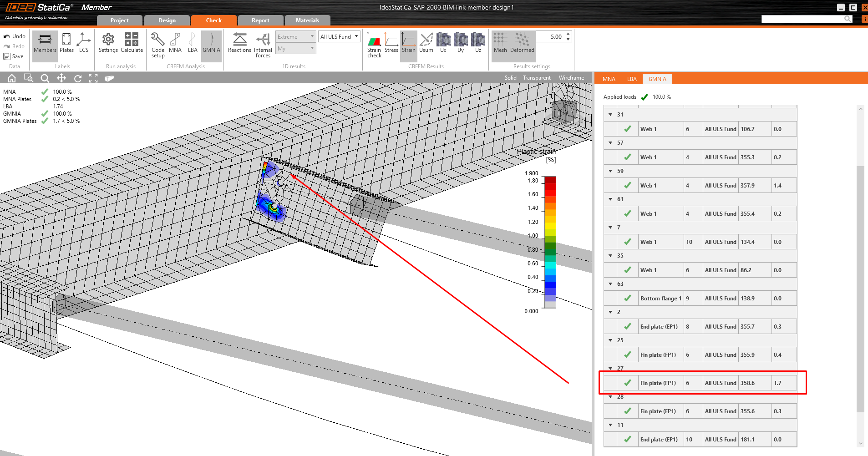
Task: Open the All ULS Fund dropdown
Action: 339,36
